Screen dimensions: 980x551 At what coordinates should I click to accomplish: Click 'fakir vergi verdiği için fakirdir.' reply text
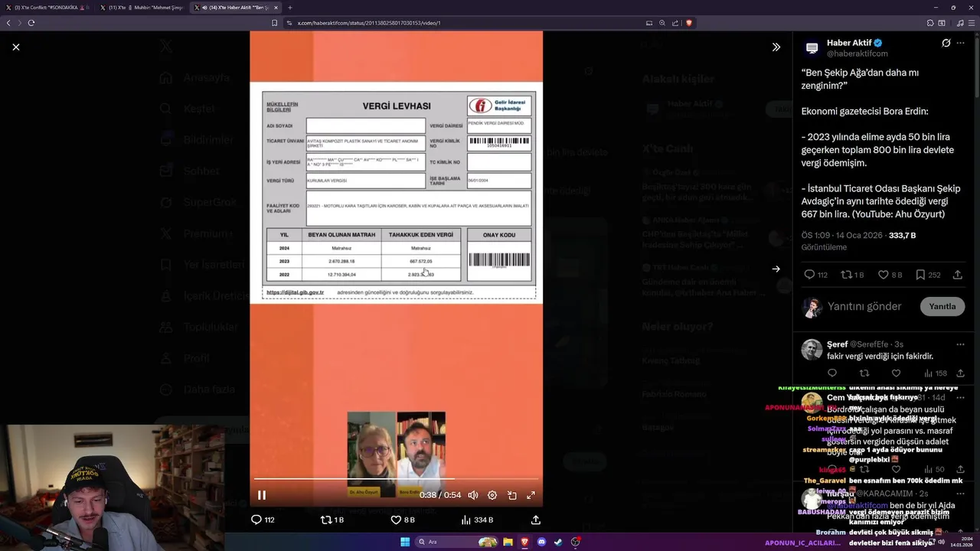[880, 357]
